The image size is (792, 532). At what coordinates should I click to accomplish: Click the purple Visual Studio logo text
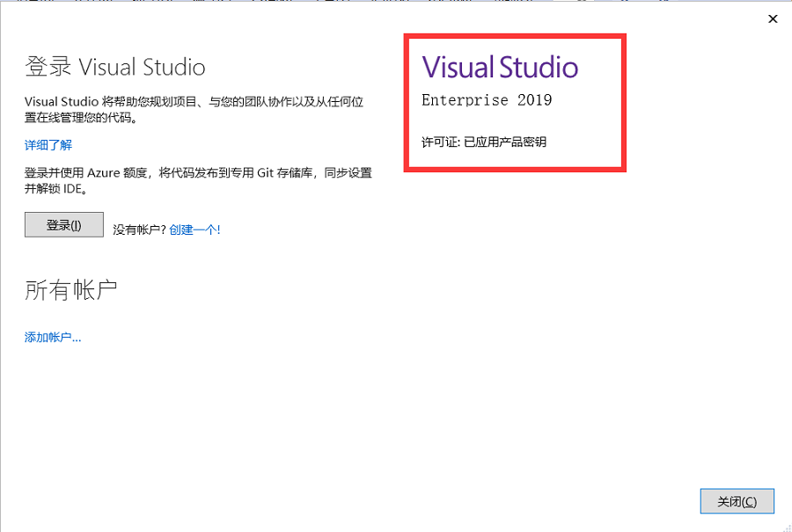point(500,68)
